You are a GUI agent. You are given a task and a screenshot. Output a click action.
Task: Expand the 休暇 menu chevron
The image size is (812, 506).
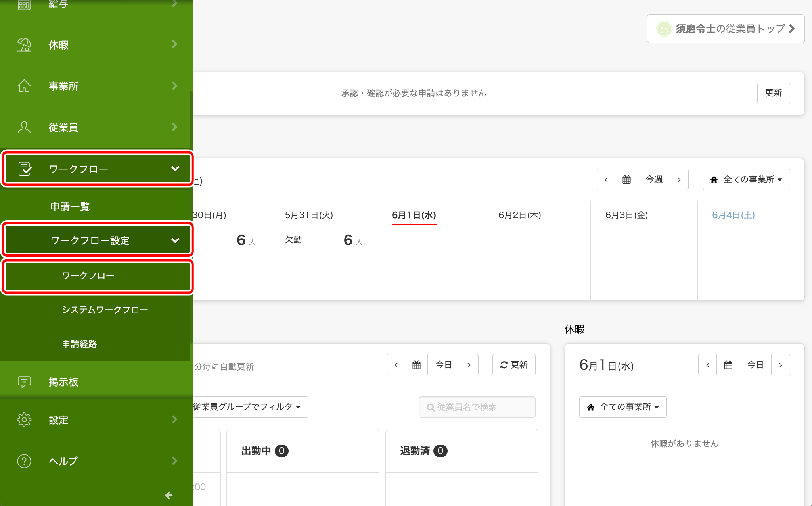[x=174, y=44]
